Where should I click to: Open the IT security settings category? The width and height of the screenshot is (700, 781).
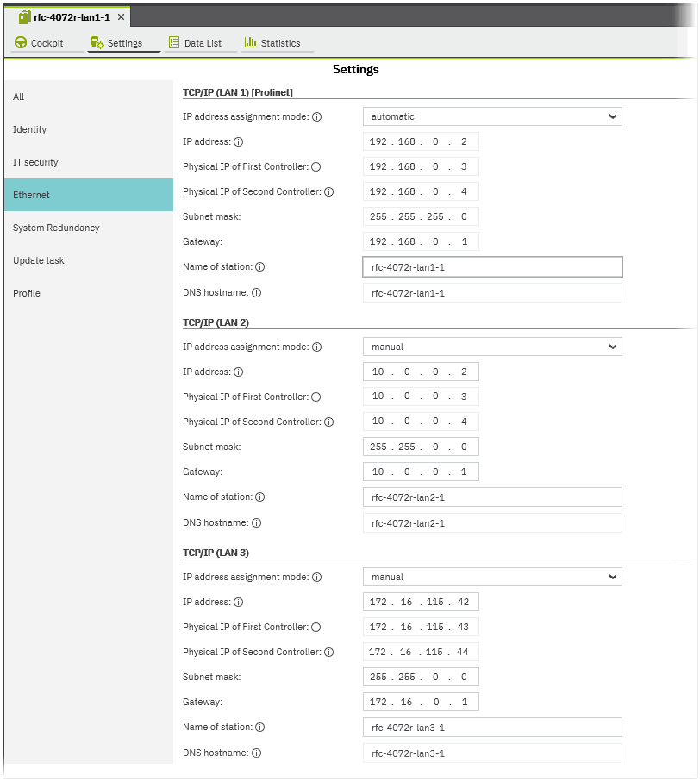89,162
